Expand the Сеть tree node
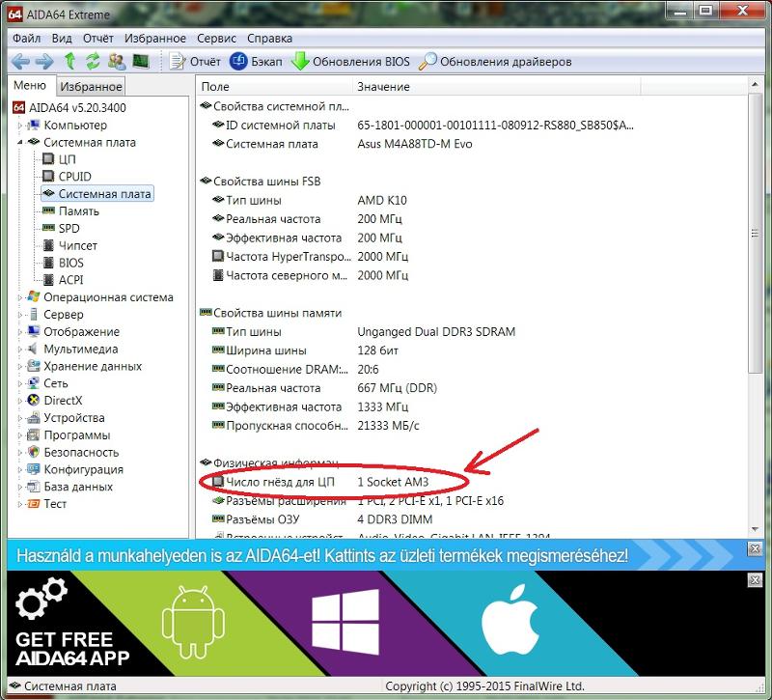 20,383
